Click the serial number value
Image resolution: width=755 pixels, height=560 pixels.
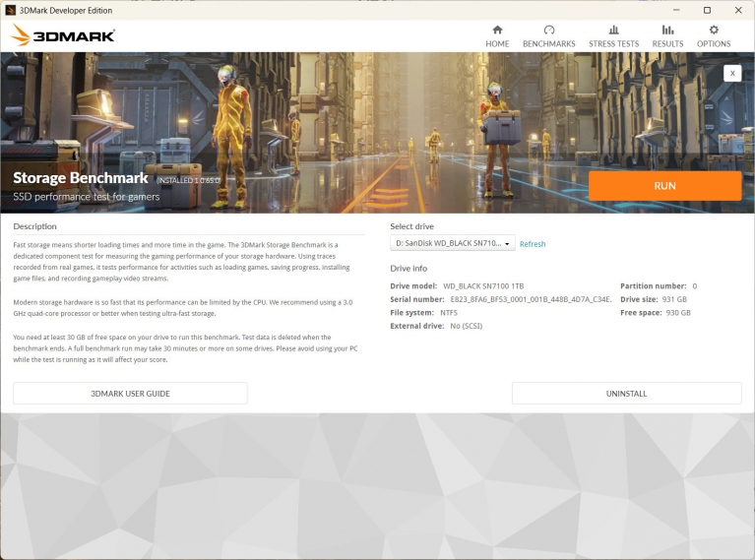point(532,299)
